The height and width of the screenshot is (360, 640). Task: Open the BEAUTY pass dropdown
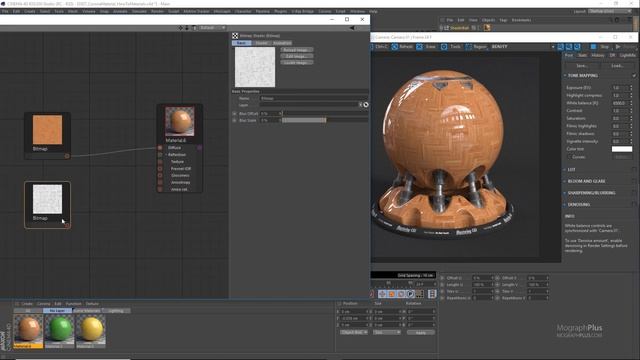(523, 47)
